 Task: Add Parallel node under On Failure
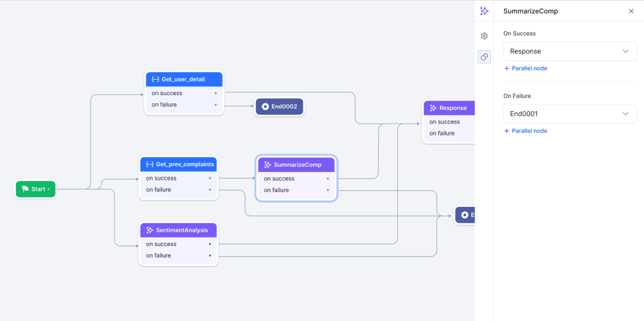(x=525, y=131)
